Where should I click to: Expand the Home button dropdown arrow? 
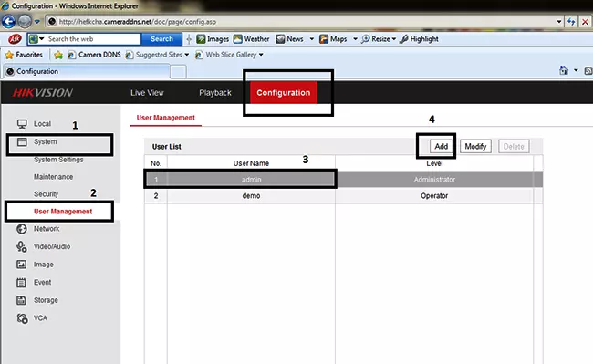pos(576,70)
